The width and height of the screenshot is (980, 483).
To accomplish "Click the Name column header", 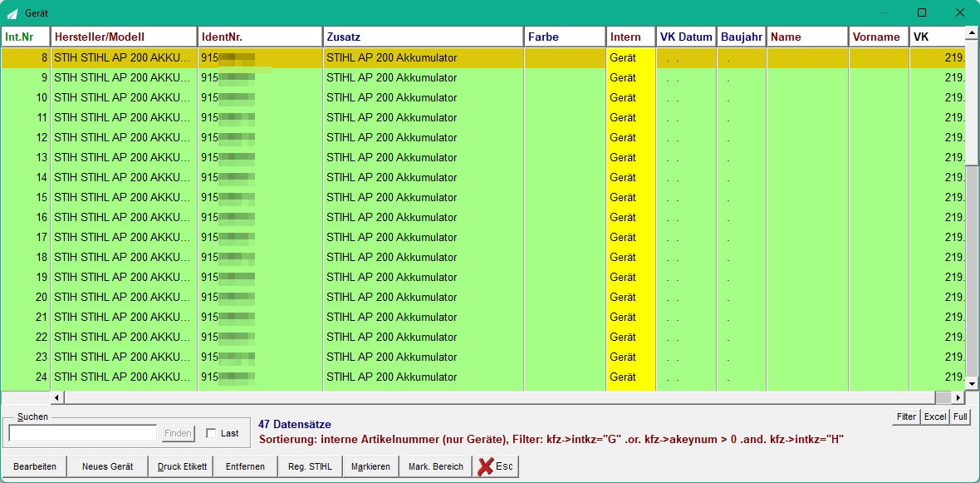I will [x=807, y=37].
